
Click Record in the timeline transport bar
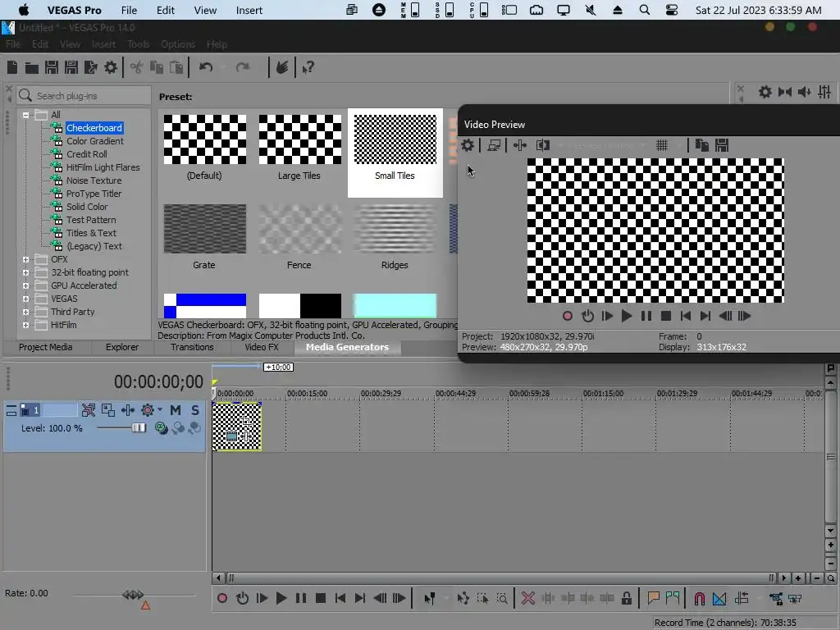[x=222, y=598]
